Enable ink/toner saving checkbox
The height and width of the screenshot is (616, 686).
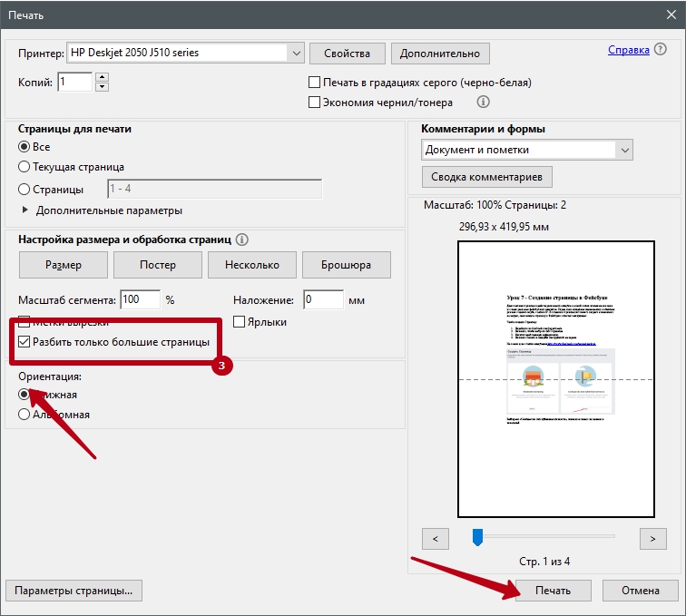[315, 103]
